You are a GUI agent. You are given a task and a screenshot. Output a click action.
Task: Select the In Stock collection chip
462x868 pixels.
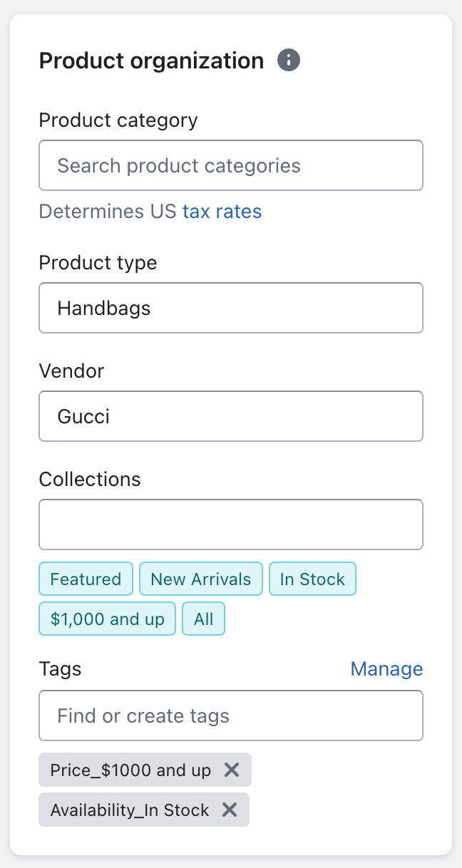(x=312, y=579)
